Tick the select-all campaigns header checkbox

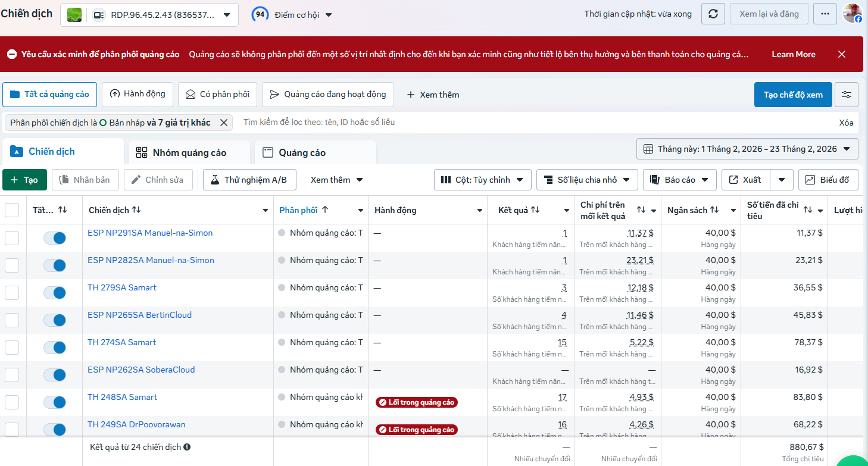pos(12,210)
